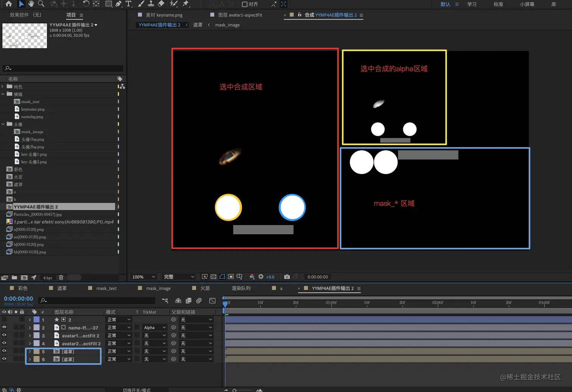Click the trash icon in the Project panel
This screenshot has width=572, height=392.
[x=61, y=277]
